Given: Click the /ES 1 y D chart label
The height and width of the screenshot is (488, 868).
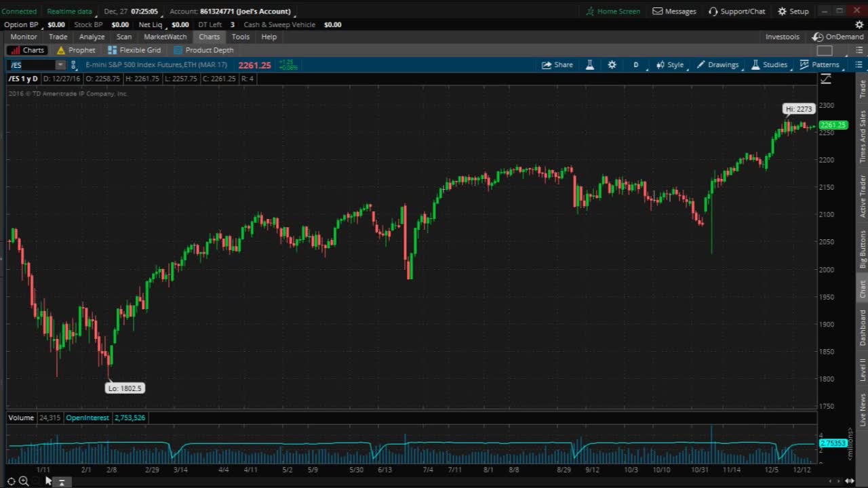Looking at the screenshot, I should tap(23, 79).
